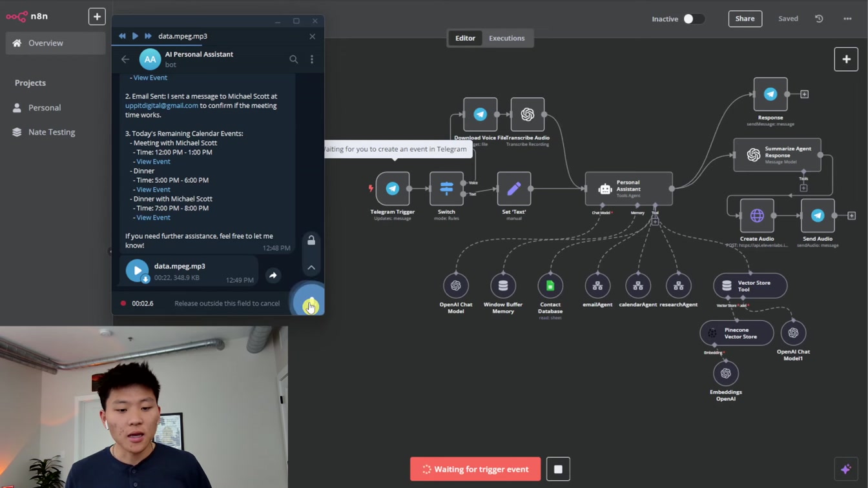Lock the Telegram voice recording
This screenshot has height=488, width=868.
pyautogui.click(x=311, y=240)
